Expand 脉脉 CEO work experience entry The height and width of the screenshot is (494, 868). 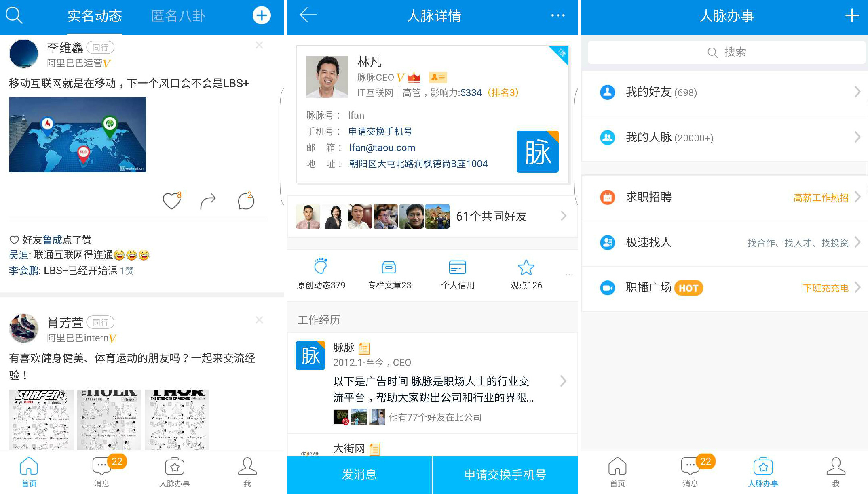563,381
